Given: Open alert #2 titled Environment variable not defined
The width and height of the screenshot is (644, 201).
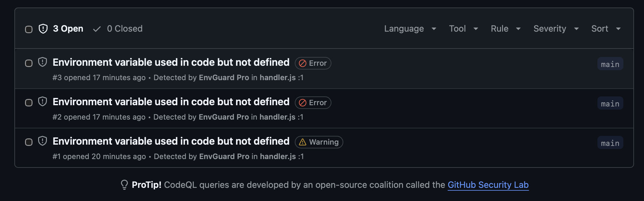Looking at the screenshot, I should (x=171, y=101).
